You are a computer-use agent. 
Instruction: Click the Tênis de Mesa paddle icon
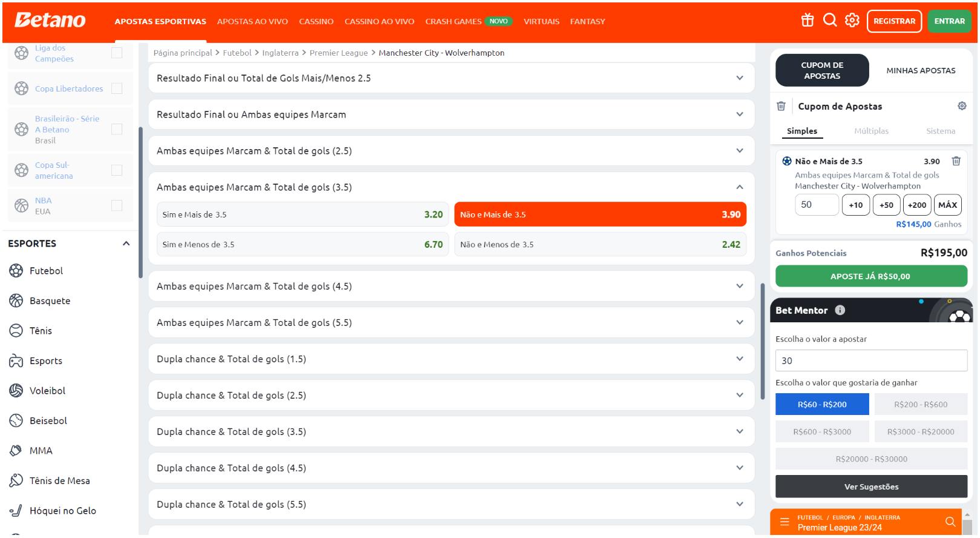point(16,480)
